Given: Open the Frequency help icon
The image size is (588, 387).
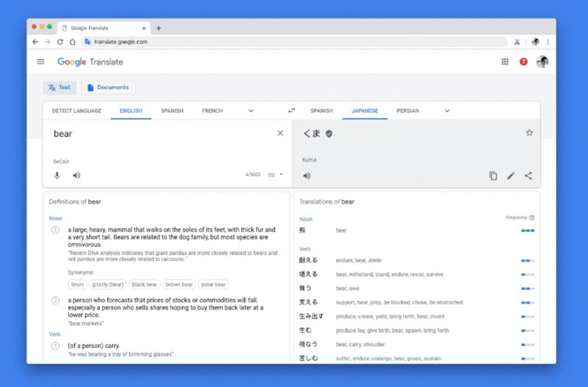Looking at the screenshot, I should click(531, 218).
